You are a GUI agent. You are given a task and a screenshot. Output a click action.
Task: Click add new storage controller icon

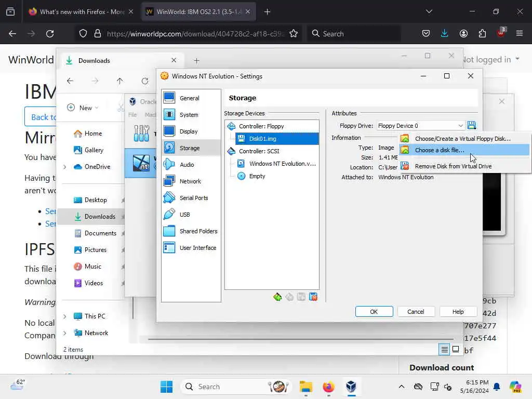pos(277,297)
